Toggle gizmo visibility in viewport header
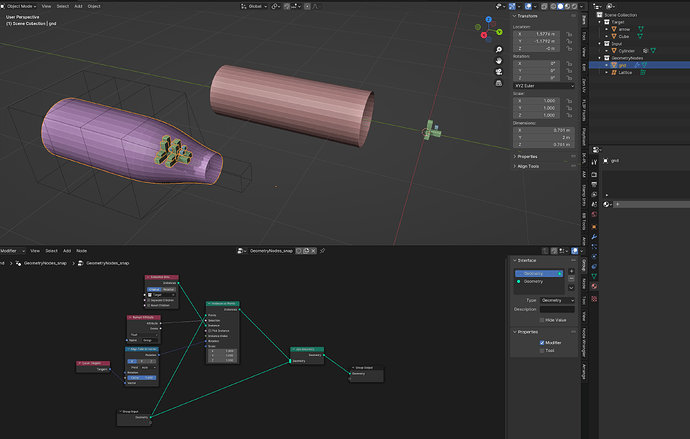Viewport: 690px width, 439px height. pos(512,6)
